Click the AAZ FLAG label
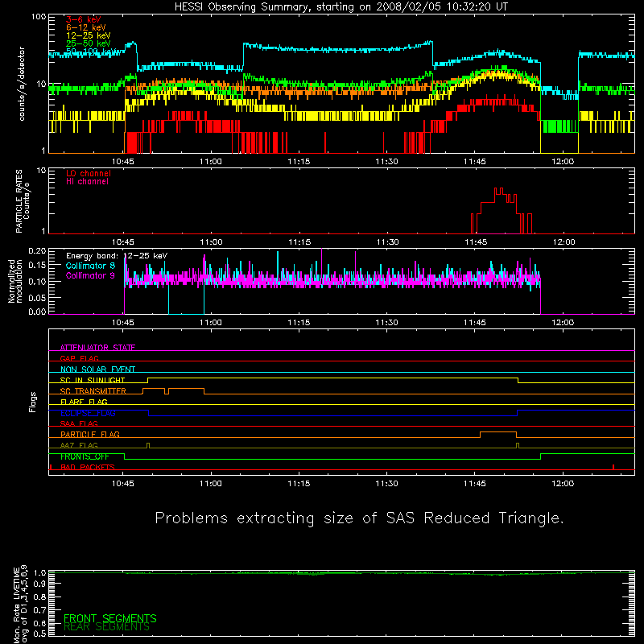644x644 pixels. click(x=79, y=445)
